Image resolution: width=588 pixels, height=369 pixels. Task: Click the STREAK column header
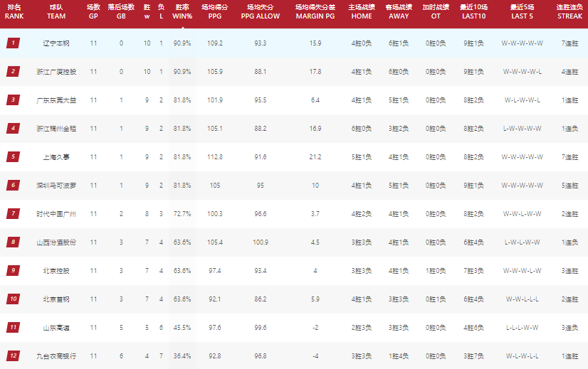tap(569, 11)
